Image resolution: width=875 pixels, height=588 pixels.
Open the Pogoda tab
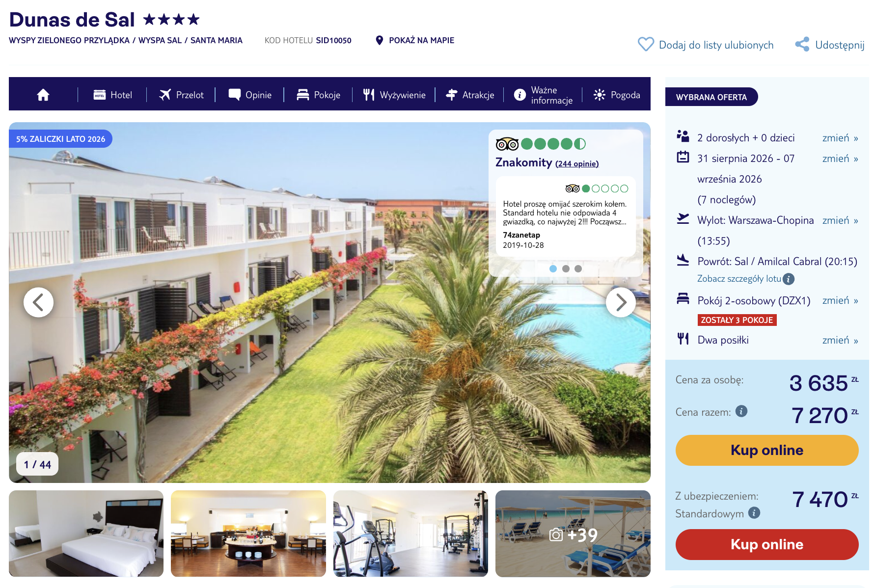[x=617, y=95]
